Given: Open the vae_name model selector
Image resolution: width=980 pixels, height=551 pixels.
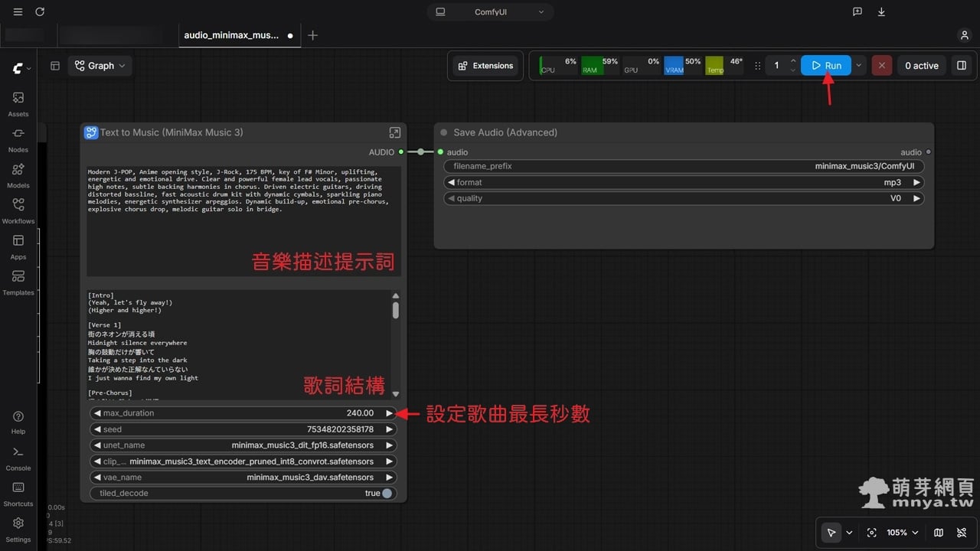Looking at the screenshot, I should point(243,478).
